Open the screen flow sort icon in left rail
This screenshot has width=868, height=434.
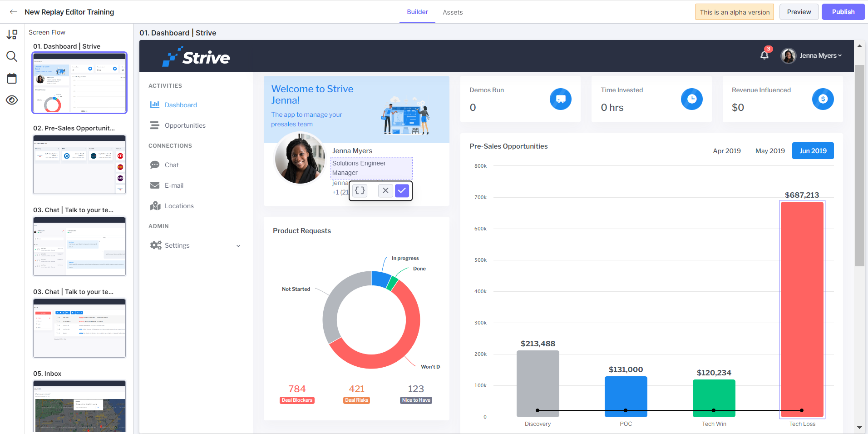12,35
